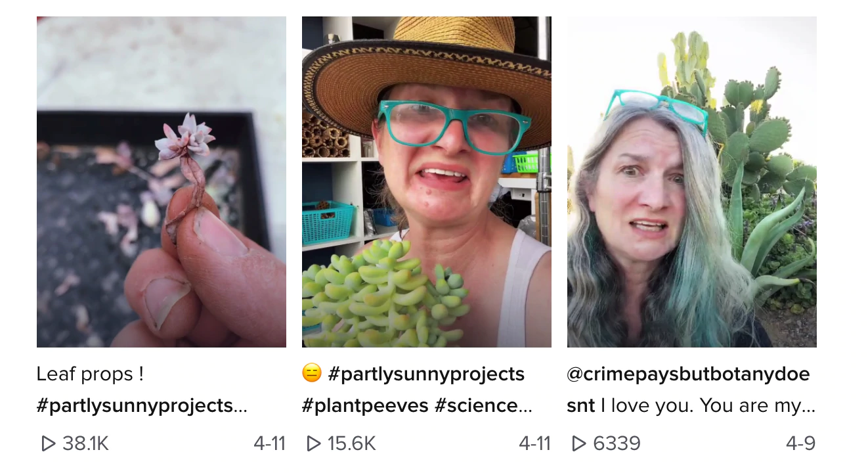Click the 4-11 date under the second video
The width and height of the screenshot is (868, 473).
click(x=534, y=444)
